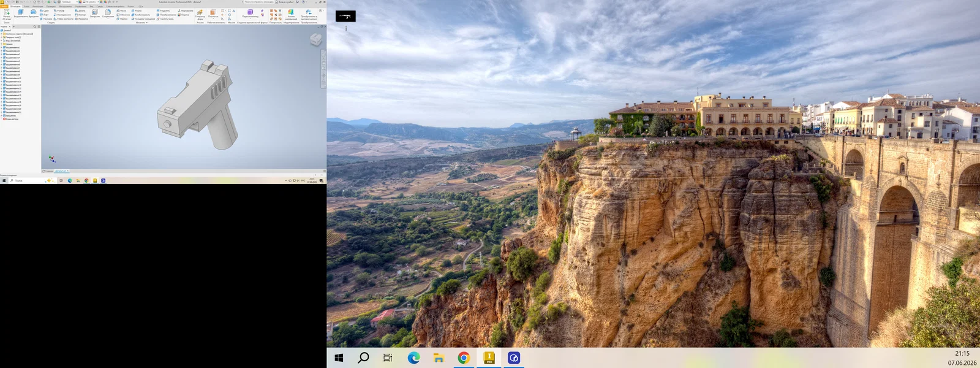Click the Split (Разделить) command
This screenshot has width=980, height=368.
[x=164, y=10]
